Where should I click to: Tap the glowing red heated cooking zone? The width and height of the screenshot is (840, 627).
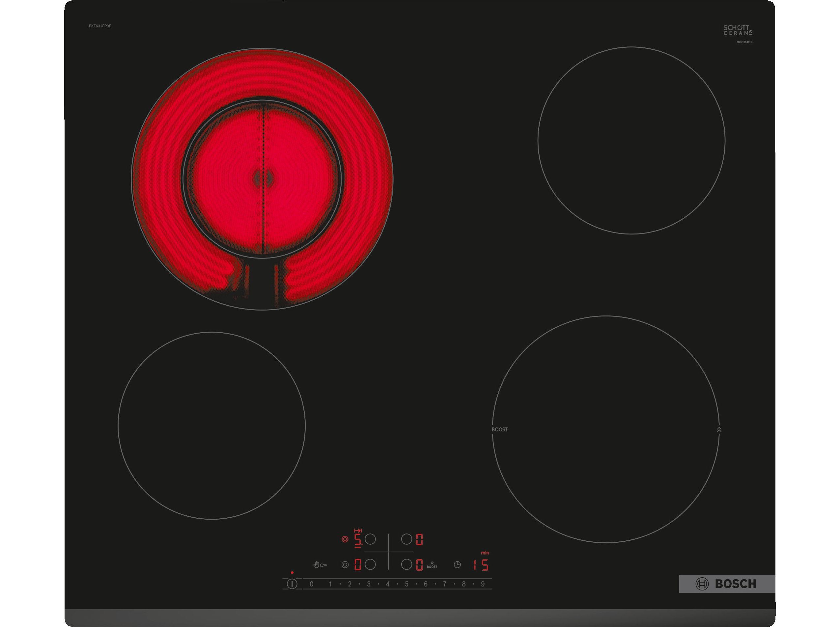(262, 179)
